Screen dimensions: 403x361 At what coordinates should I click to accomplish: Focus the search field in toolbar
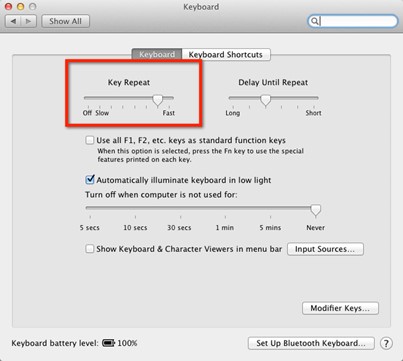pyautogui.click(x=353, y=21)
